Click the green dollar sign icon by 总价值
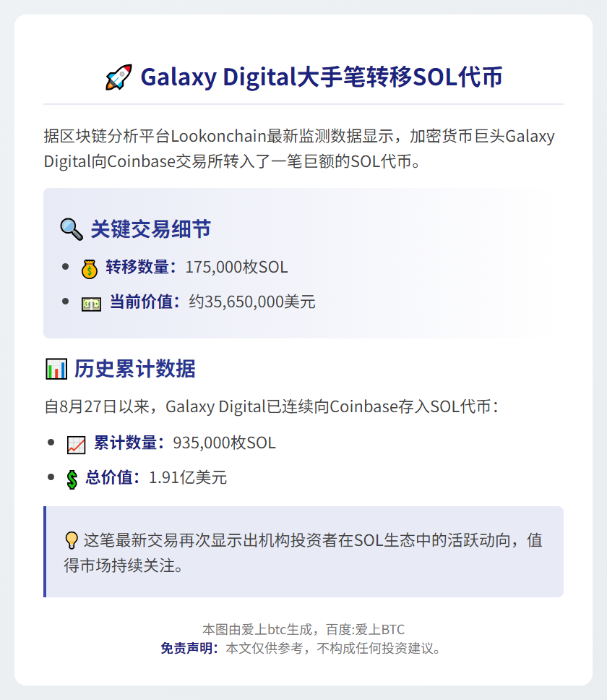 (72, 479)
